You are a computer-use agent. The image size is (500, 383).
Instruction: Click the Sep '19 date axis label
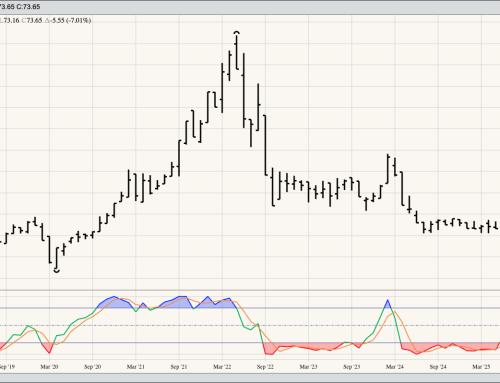(7, 367)
